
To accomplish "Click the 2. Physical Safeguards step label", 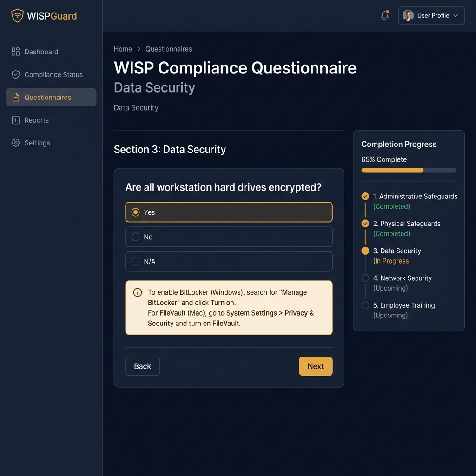I will click(x=407, y=224).
